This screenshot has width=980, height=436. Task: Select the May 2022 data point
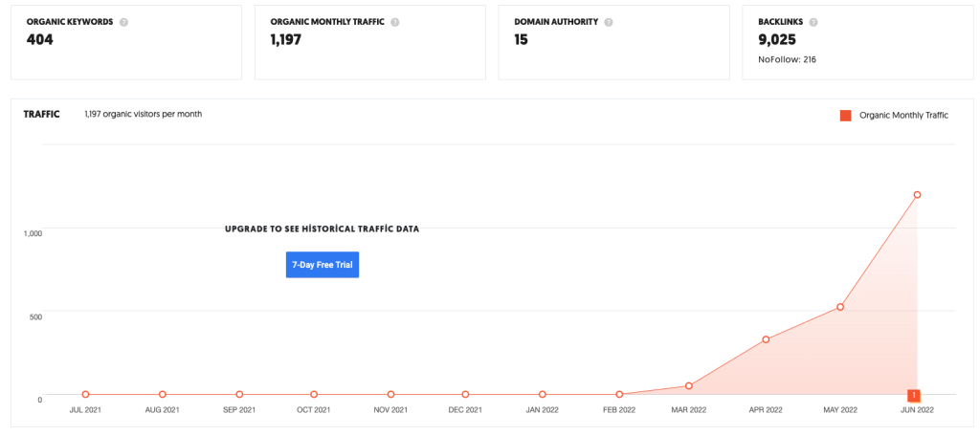pos(840,307)
